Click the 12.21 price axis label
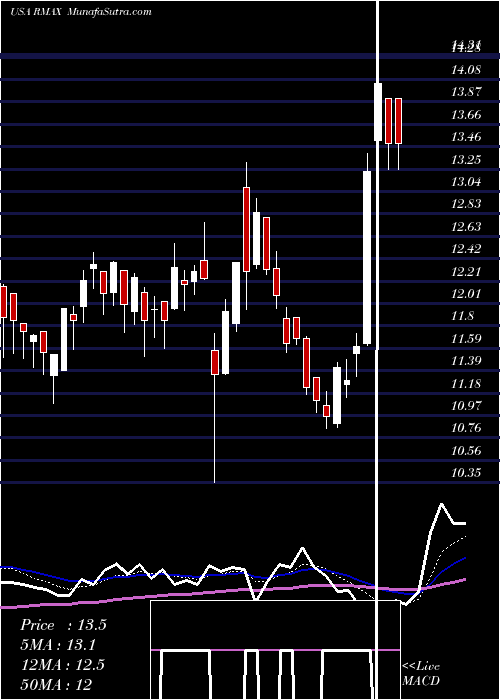The width and height of the screenshot is (500, 700). [x=466, y=271]
